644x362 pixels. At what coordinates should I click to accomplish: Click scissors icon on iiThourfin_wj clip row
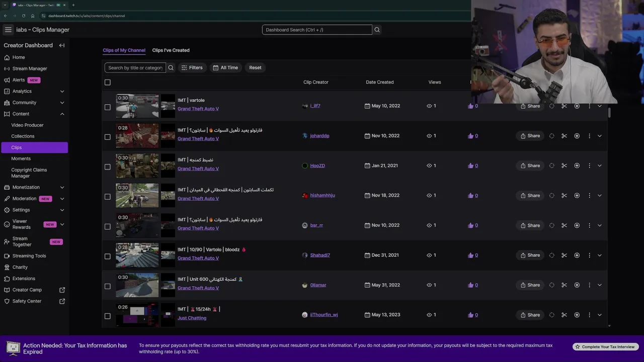tap(564, 315)
